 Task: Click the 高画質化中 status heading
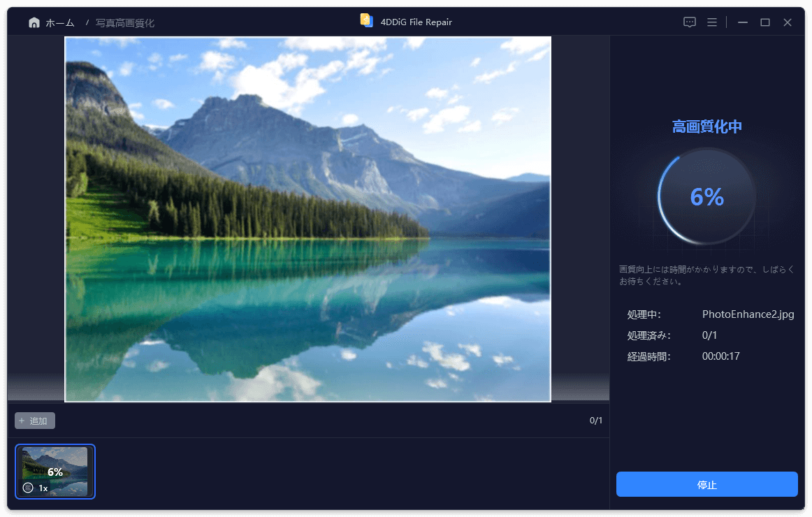click(707, 126)
